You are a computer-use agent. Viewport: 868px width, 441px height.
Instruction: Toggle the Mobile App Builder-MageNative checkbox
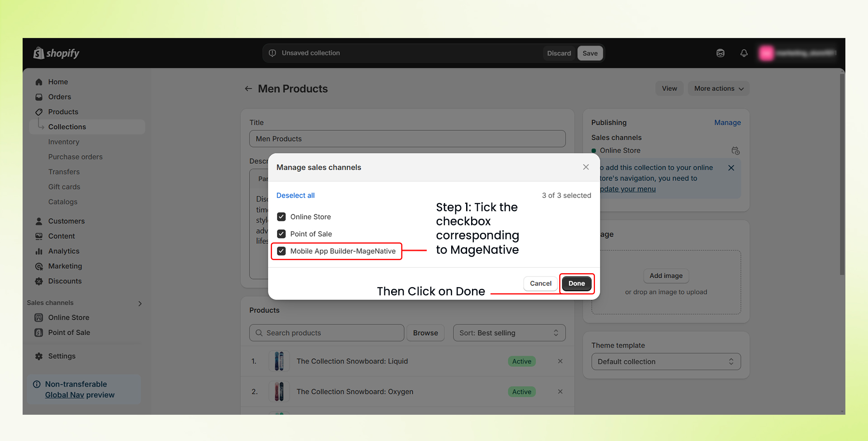click(x=281, y=251)
